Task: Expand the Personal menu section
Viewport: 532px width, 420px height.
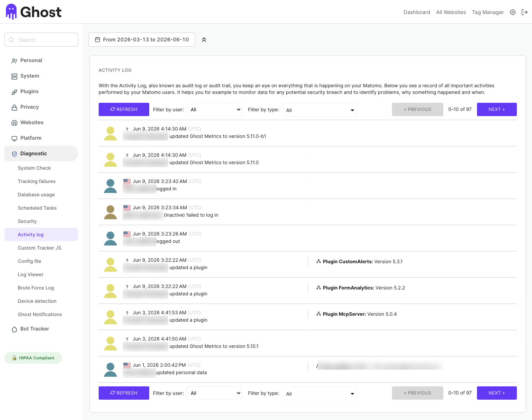Action: 41,60
